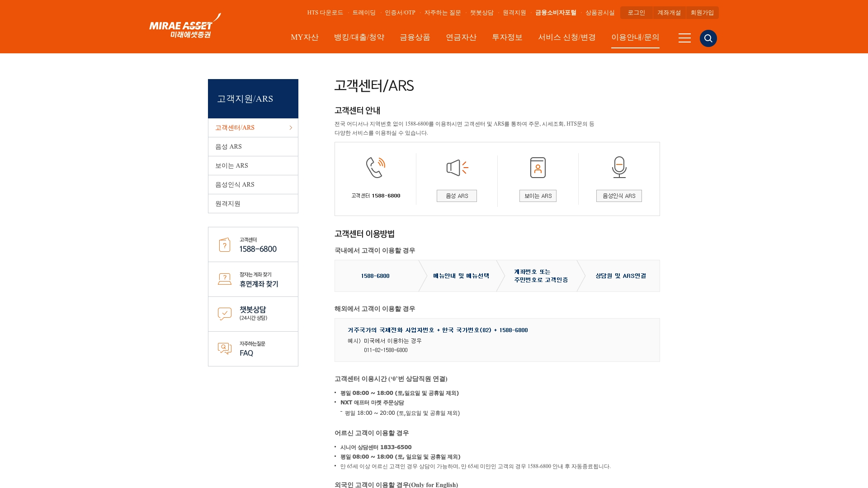Click the 회원가입 button

point(702,13)
